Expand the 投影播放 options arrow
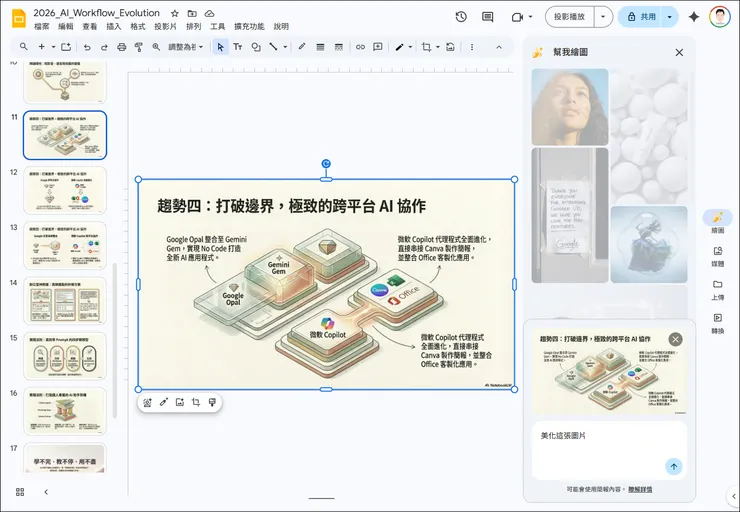The image size is (740, 512). point(603,17)
